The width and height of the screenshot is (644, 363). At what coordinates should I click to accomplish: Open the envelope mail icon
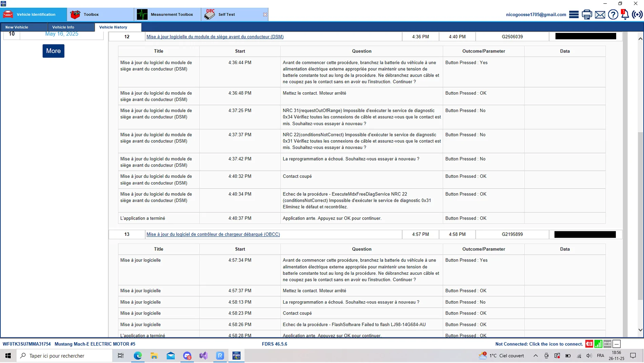600,15
